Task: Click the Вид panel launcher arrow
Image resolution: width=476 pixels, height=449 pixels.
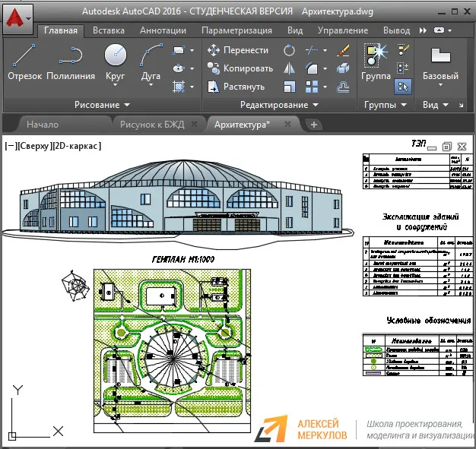Action: click(461, 106)
